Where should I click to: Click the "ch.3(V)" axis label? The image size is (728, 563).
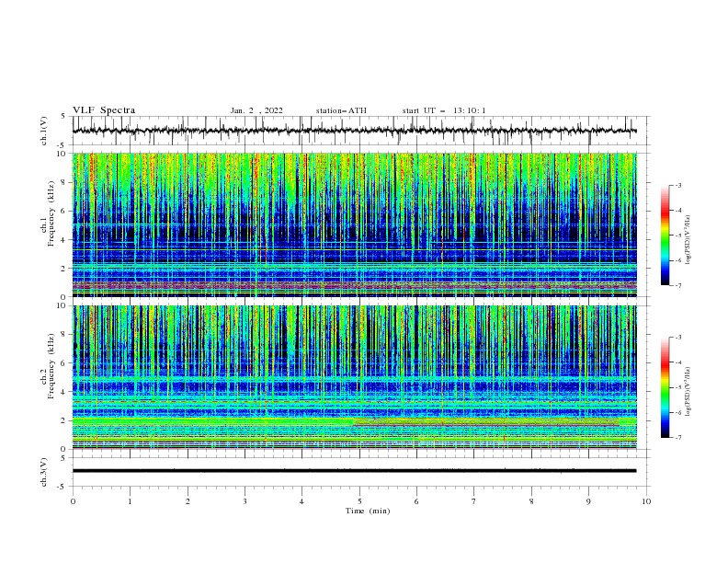click(x=44, y=472)
